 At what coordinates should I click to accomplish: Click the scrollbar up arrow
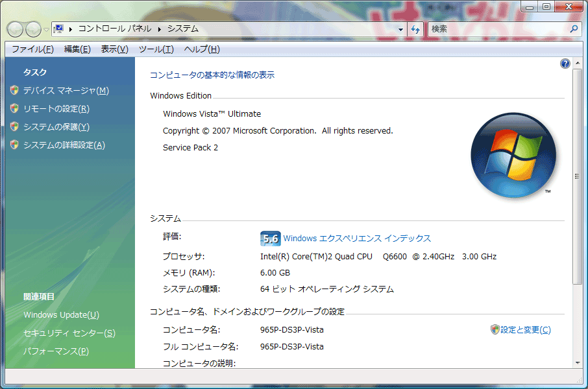coord(578,63)
